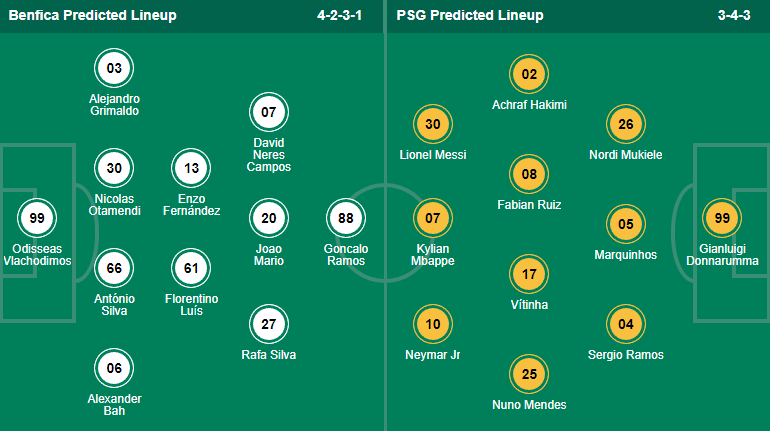This screenshot has height=431, width=770.
Task: Click the Fabian Ruiz name label
Action: [x=530, y=204]
